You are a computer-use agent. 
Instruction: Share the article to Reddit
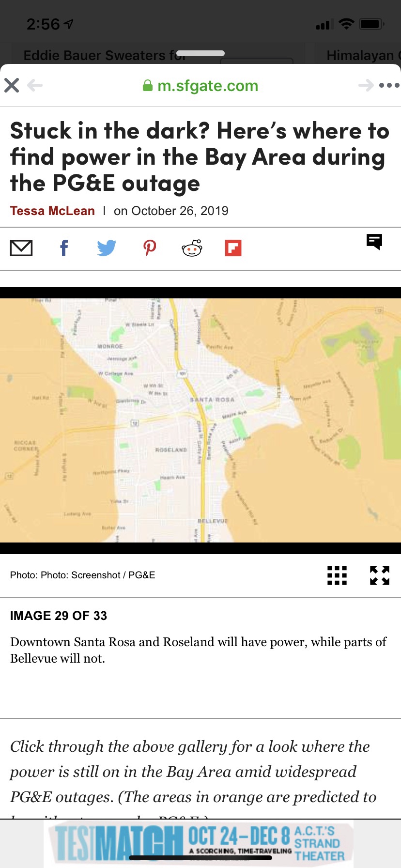[192, 248]
